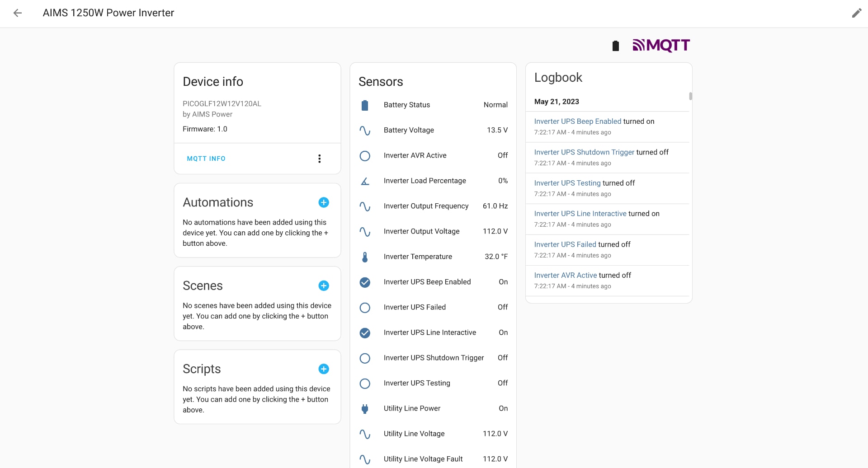Add a scene with the plus icon

coord(324,285)
